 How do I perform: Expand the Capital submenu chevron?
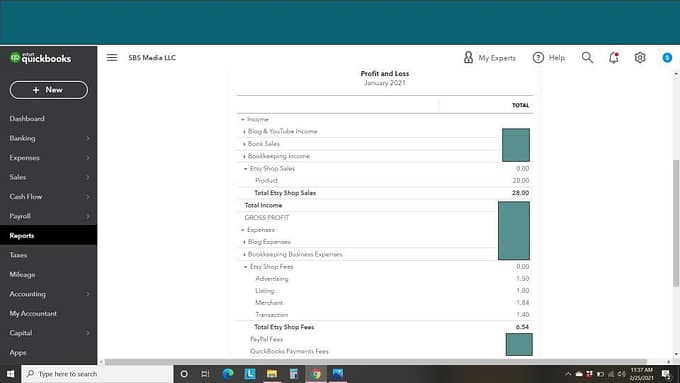pyautogui.click(x=88, y=333)
